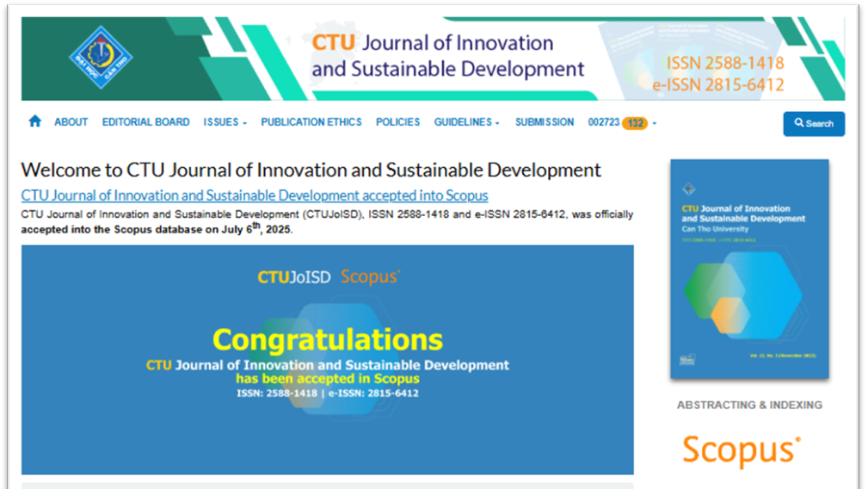Open the notifications badge showing 132
The image size is (868, 489).
(635, 123)
